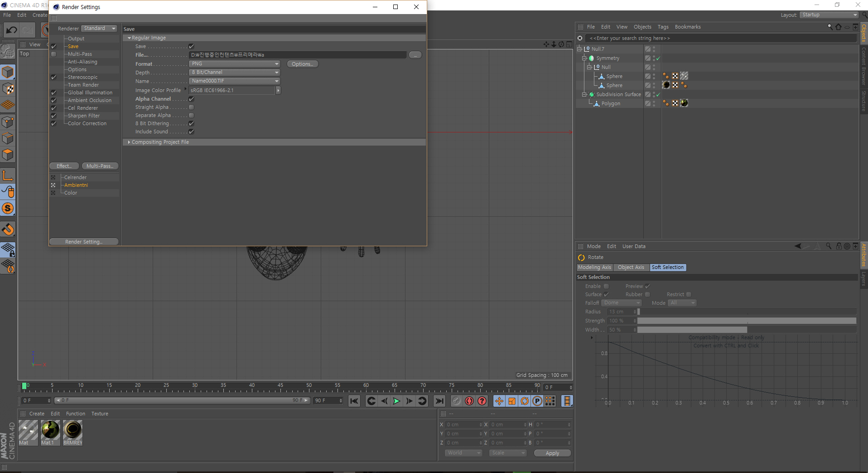868x473 pixels.
Task: Toggle the 8 Bit Dithering checkbox
Action: [x=191, y=123]
